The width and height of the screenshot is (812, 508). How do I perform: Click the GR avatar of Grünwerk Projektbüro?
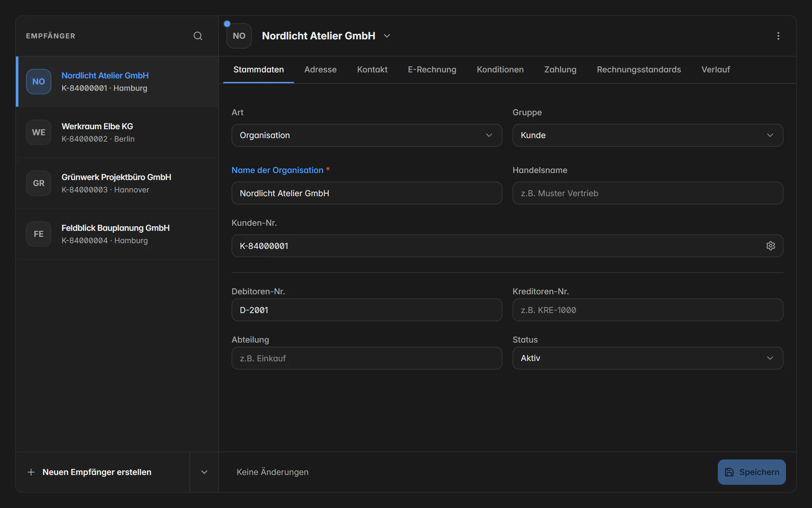39,183
